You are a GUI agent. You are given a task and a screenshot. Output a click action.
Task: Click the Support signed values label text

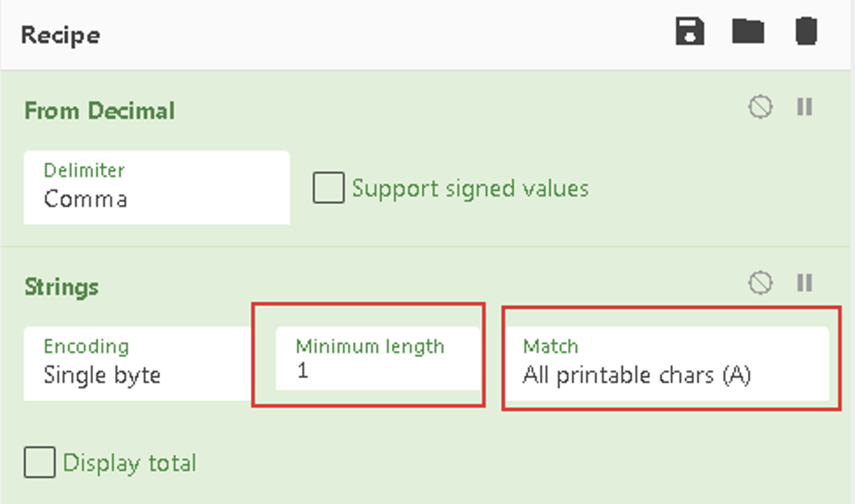coord(470,188)
